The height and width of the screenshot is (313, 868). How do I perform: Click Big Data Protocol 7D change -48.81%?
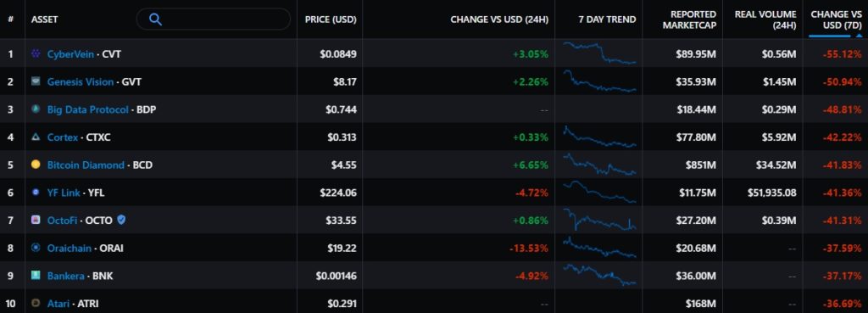(842, 109)
